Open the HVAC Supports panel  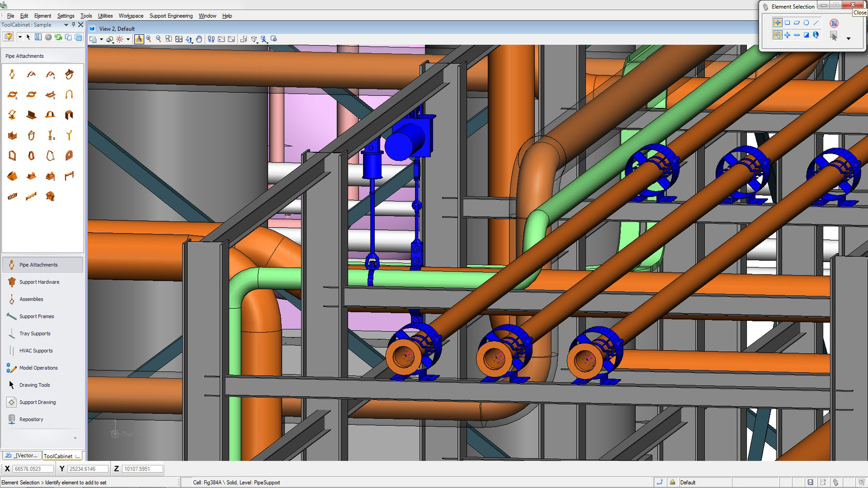pyautogui.click(x=36, y=350)
